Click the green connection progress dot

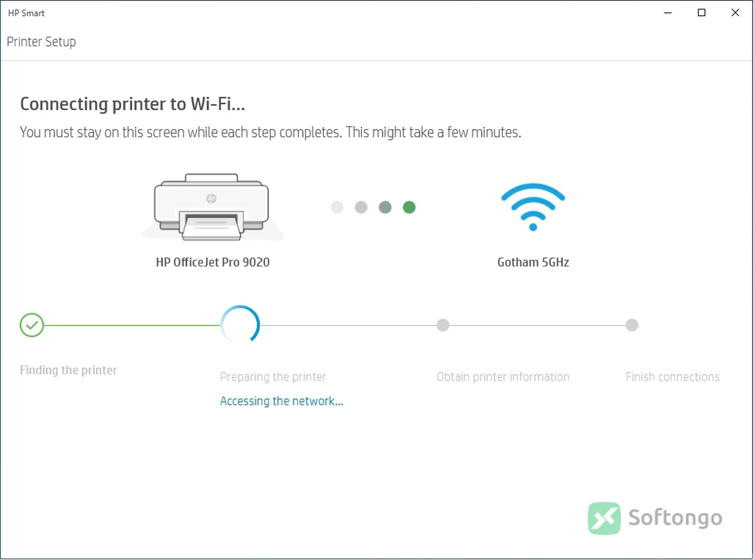pos(409,207)
